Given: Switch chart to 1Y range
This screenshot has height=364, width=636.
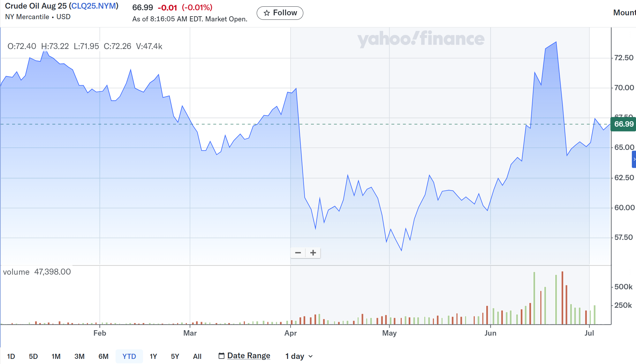Looking at the screenshot, I should tap(153, 356).
